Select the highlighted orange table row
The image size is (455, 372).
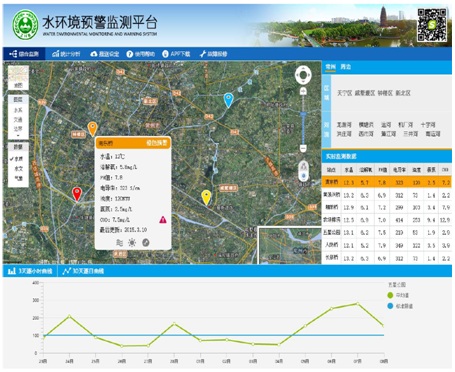click(x=387, y=182)
